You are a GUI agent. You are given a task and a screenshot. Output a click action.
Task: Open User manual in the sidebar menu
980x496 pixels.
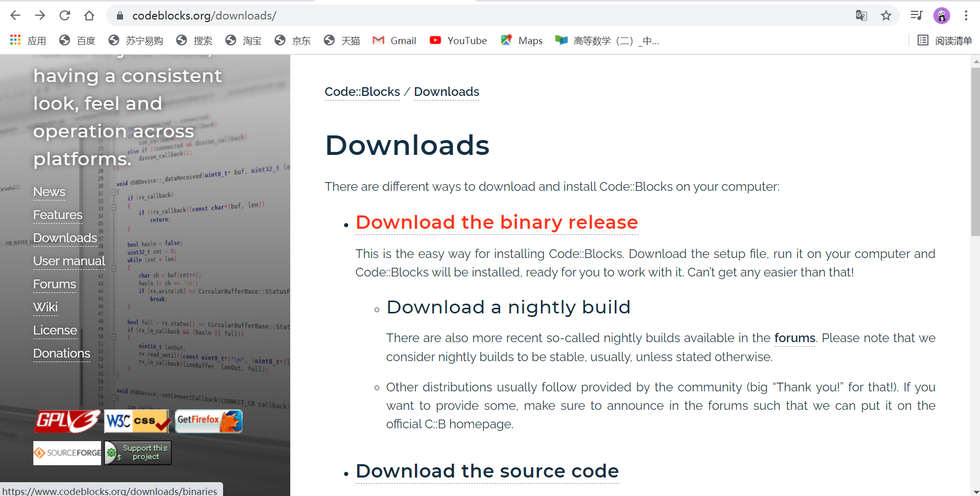click(69, 261)
